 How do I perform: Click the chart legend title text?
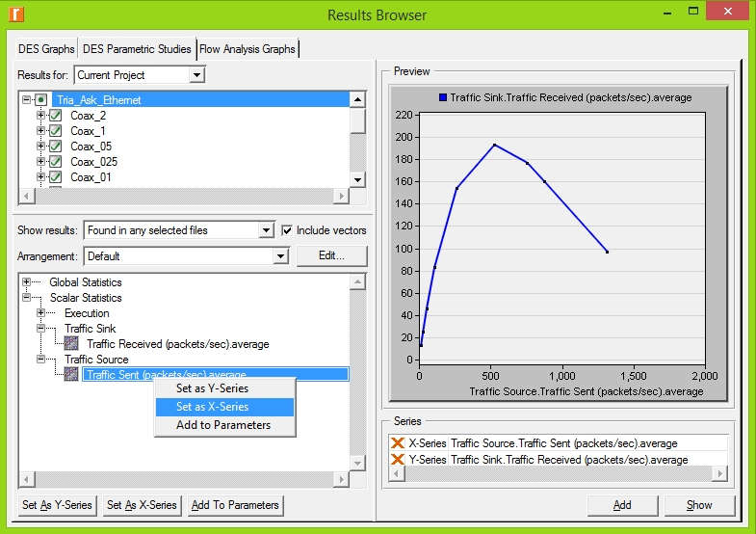(x=571, y=97)
